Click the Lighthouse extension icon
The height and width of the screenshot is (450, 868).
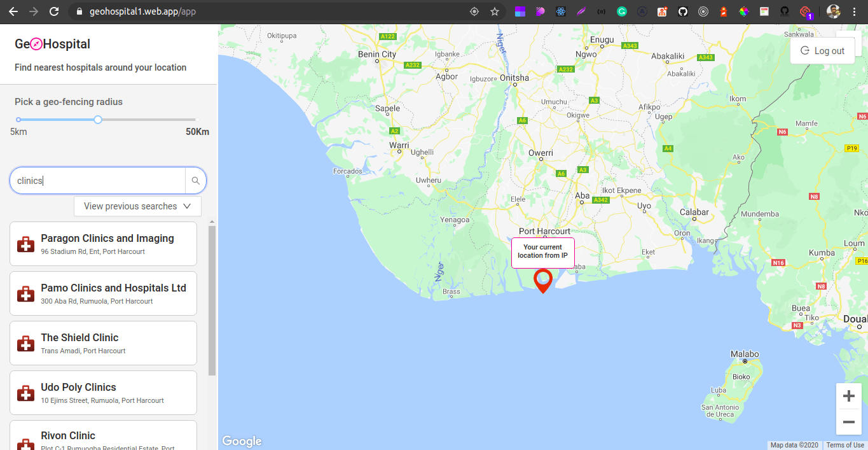tap(724, 11)
